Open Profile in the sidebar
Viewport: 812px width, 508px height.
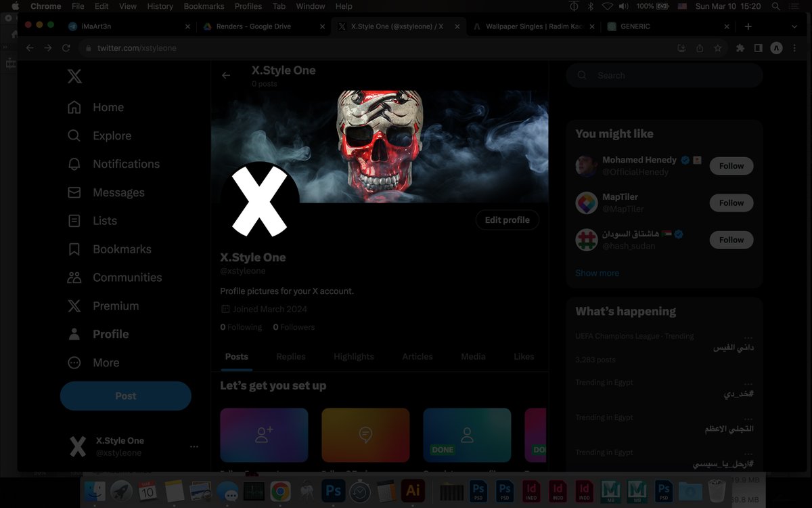coord(98,334)
